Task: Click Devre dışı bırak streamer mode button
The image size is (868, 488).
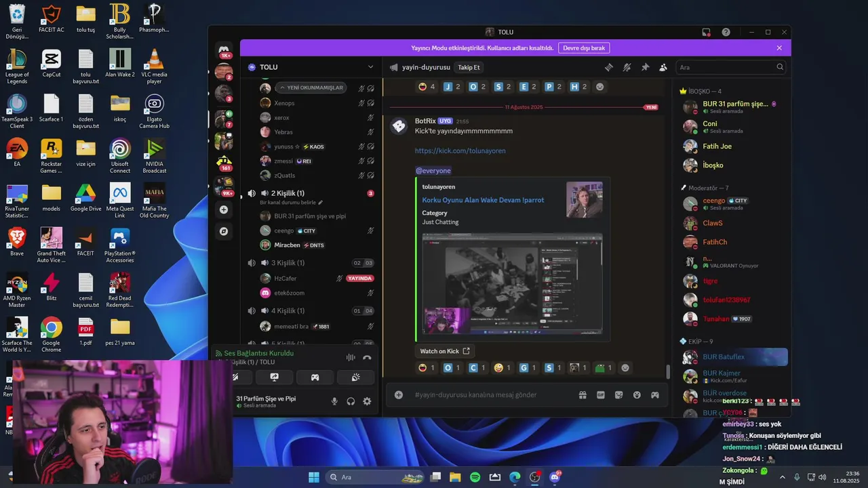Action: [x=583, y=48]
